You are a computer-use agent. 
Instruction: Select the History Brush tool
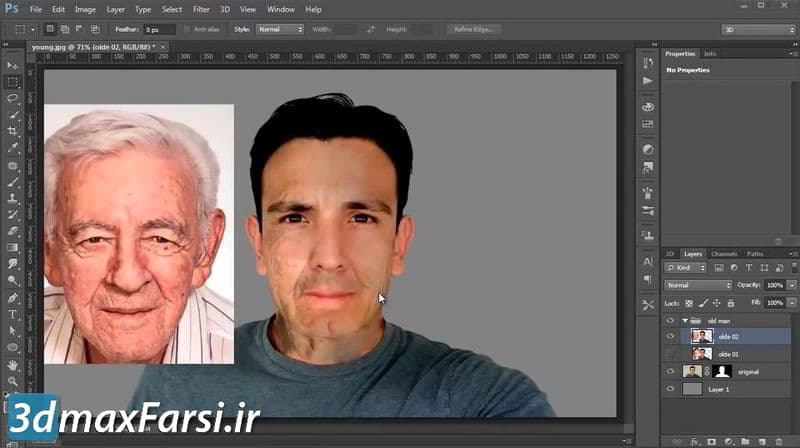[13, 215]
